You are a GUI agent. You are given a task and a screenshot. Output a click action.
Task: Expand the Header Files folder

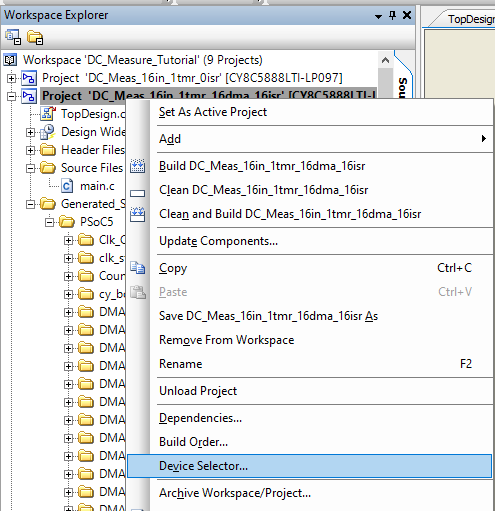point(30,150)
